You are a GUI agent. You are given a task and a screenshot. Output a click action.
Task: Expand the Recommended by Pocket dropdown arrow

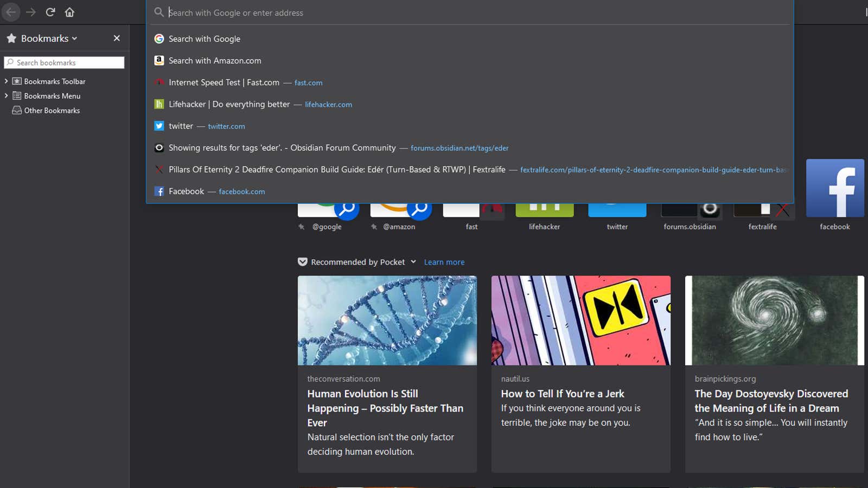tap(413, 261)
